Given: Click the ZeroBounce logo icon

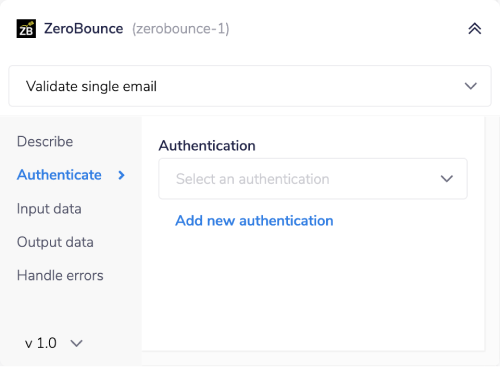Looking at the screenshot, I should [26, 29].
